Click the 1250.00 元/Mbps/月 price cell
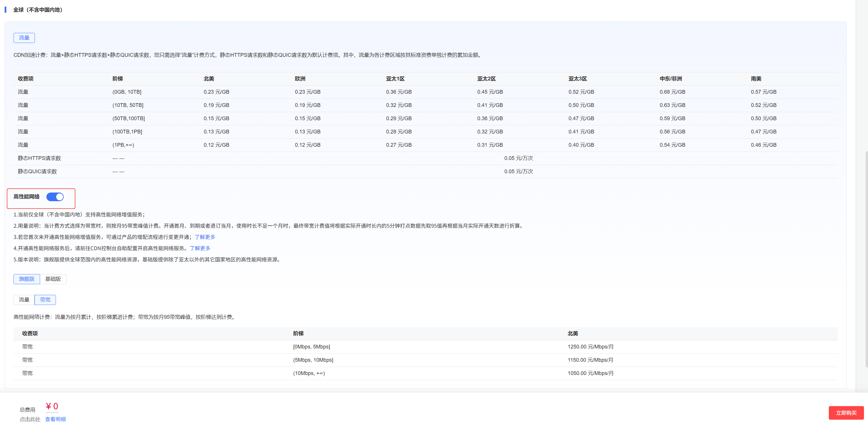 pyautogui.click(x=590, y=347)
